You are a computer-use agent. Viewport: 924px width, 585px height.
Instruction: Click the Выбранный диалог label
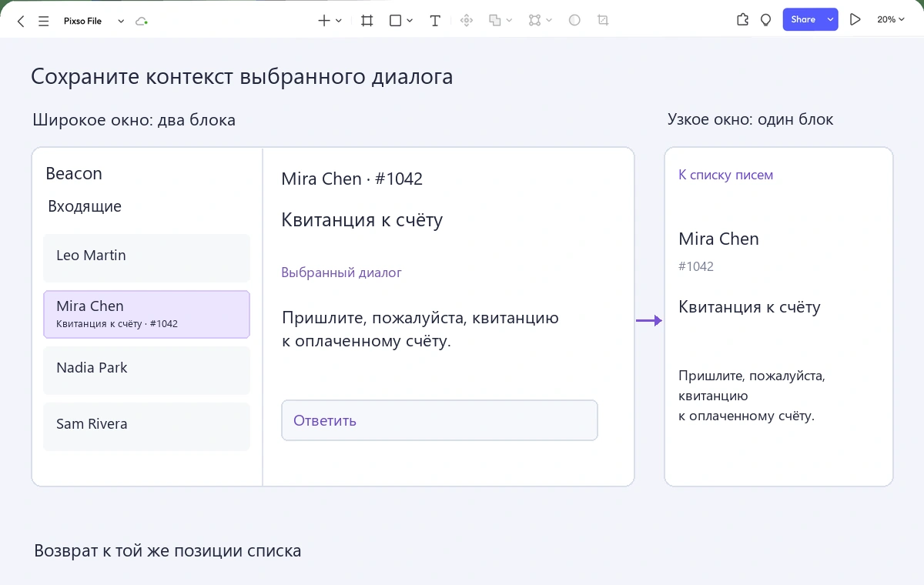tap(341, 272)
